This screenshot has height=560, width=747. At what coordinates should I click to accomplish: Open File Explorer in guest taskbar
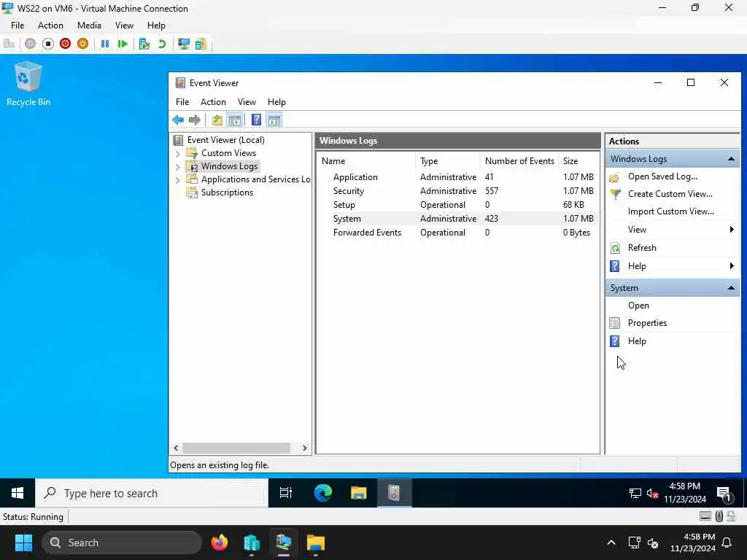click(358, 493)
